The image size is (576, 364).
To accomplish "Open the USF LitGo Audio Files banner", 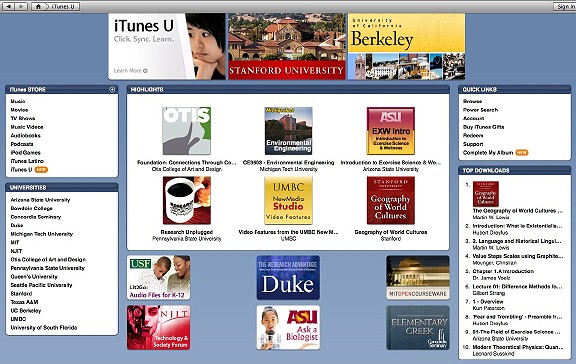I will coord(158,278).
